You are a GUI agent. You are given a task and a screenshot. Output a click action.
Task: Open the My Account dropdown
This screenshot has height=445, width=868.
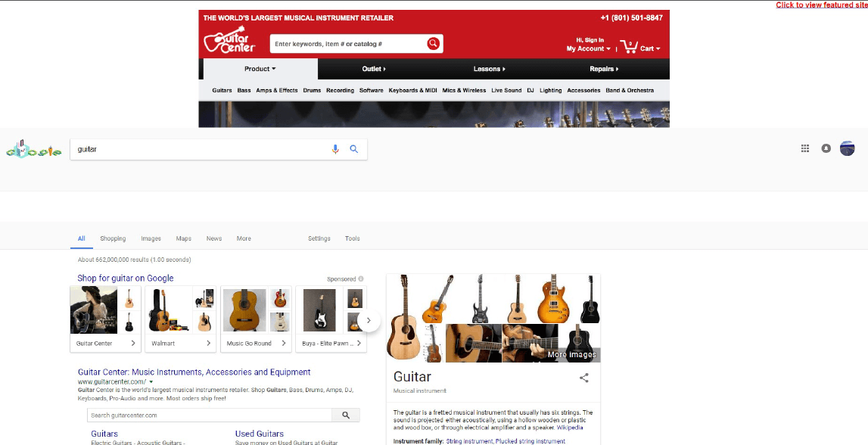(589, 48)
